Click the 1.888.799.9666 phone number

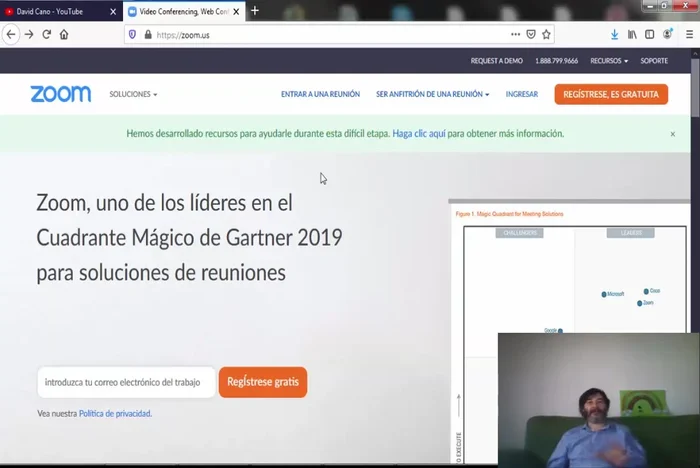(x=556, y=61)
